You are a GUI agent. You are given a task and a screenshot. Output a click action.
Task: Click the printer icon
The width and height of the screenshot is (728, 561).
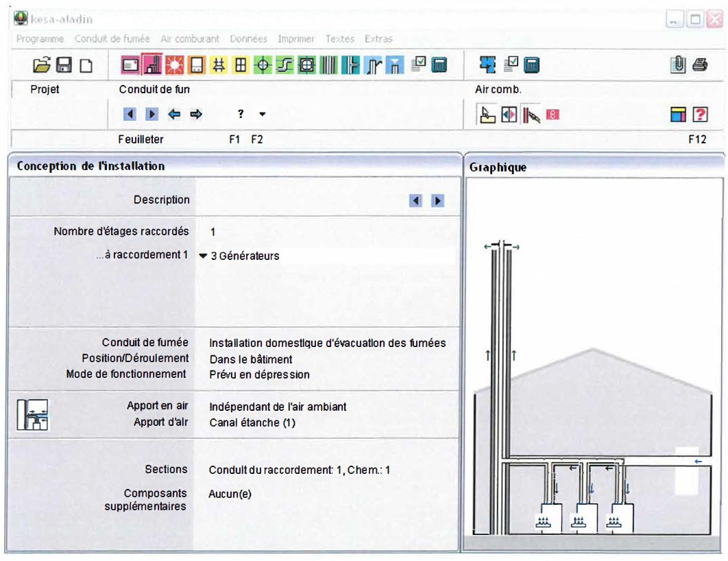(x=700, y=65)
